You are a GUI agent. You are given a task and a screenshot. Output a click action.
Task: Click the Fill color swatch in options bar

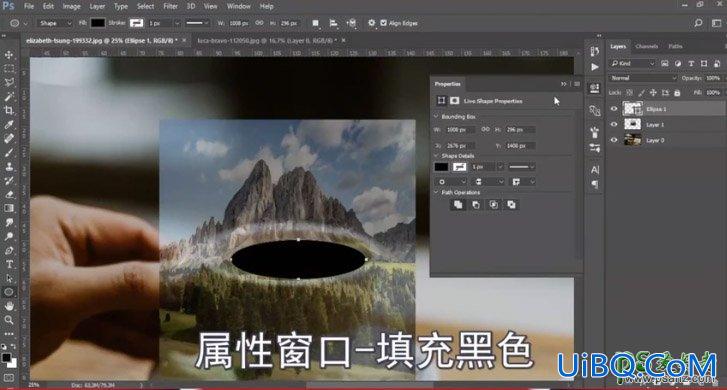[x=97, y=23]
